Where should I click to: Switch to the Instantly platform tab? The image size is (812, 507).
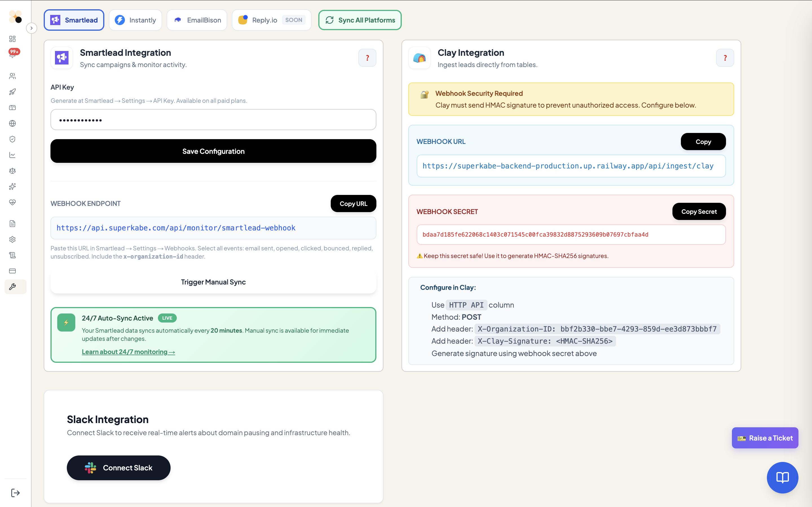(x=136, y=20)
